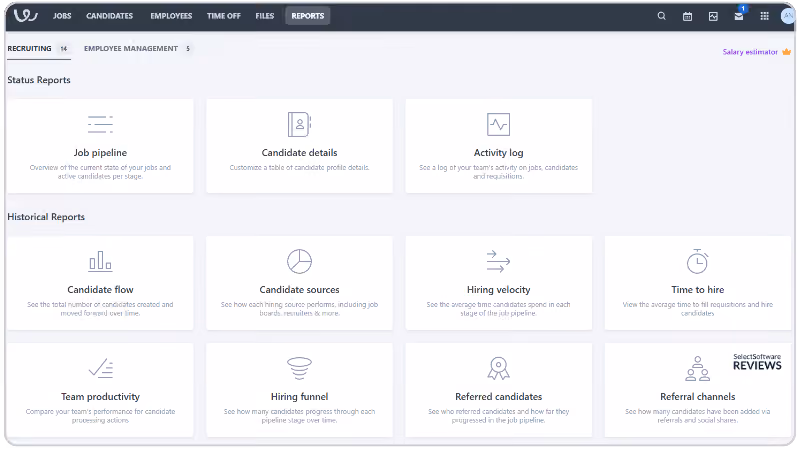The image size is (800, 450).
Task: Click the Activity log description text
Action: coord(498,172)
